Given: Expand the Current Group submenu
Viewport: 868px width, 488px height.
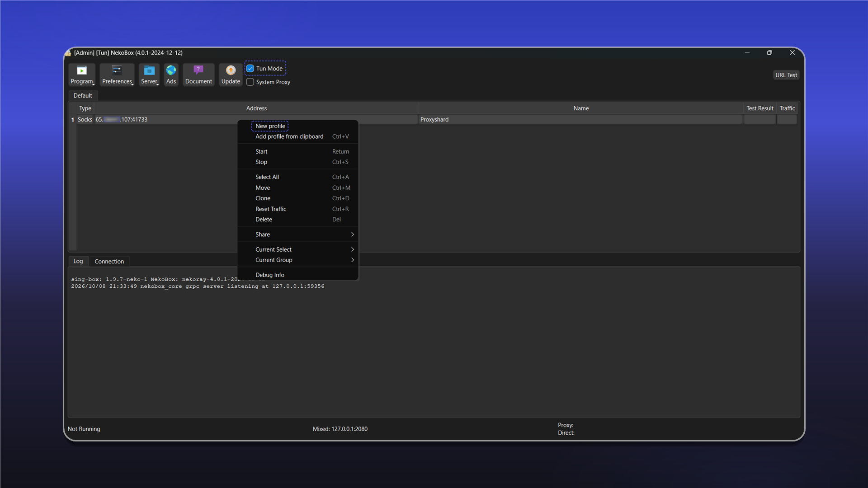Looking at the screenshot, I should (298, 260).
